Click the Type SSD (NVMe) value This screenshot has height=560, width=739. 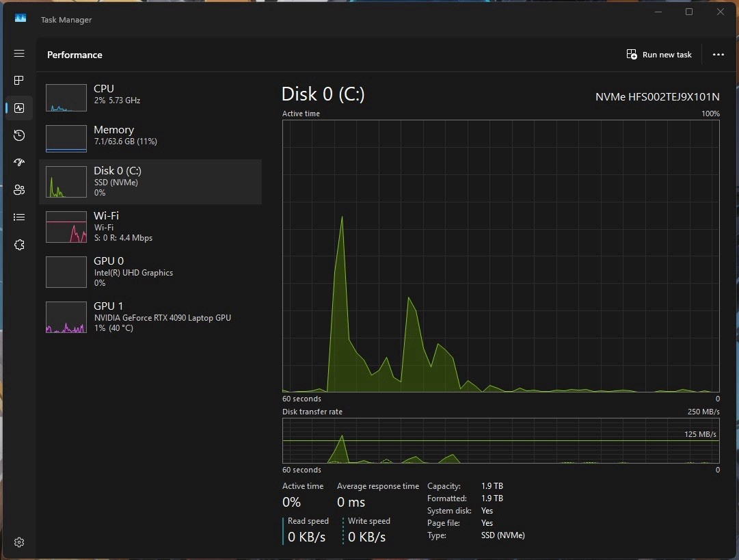pyautogui.click(x=503, y=535)
